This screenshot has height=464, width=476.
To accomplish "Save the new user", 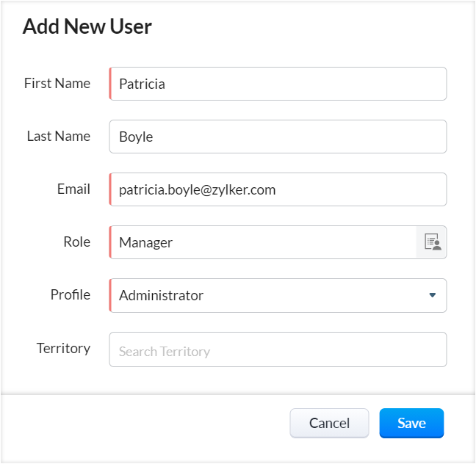I will [411, 423].
